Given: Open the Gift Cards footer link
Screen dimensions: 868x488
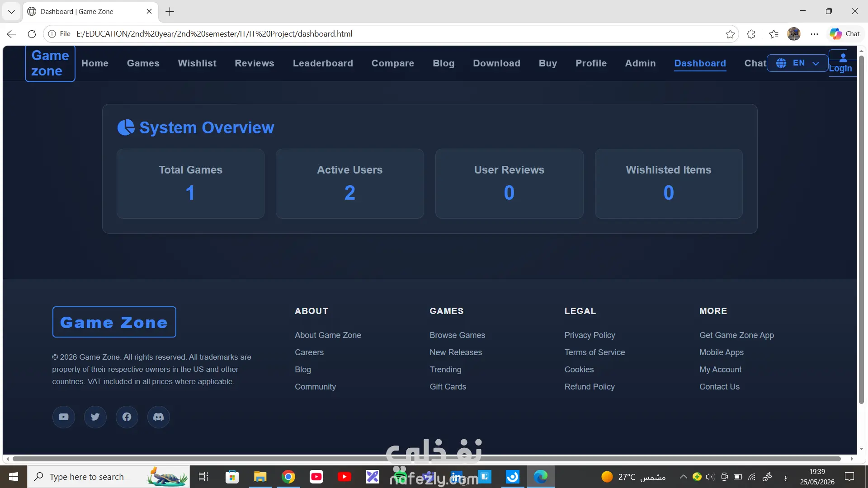Looking at the screenshot, I should pyautogui.click(x=448, y=387).
